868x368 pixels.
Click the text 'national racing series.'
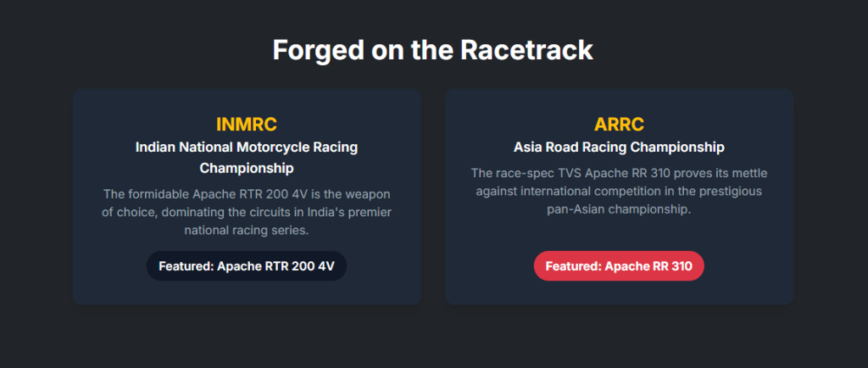(x=247, y=230)
